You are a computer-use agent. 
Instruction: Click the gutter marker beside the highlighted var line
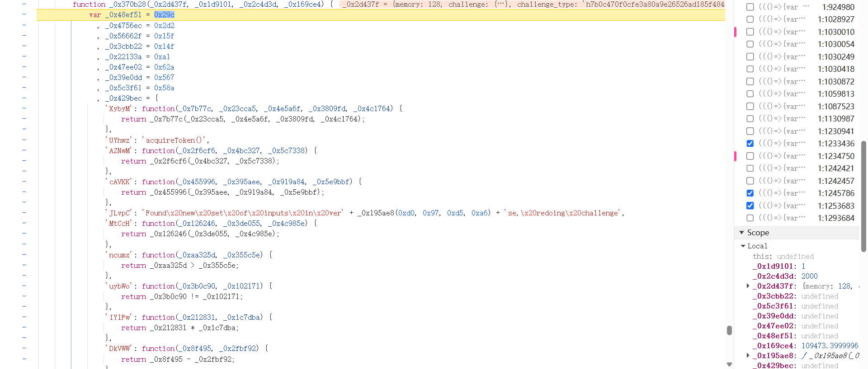click(x=24, y=15)
